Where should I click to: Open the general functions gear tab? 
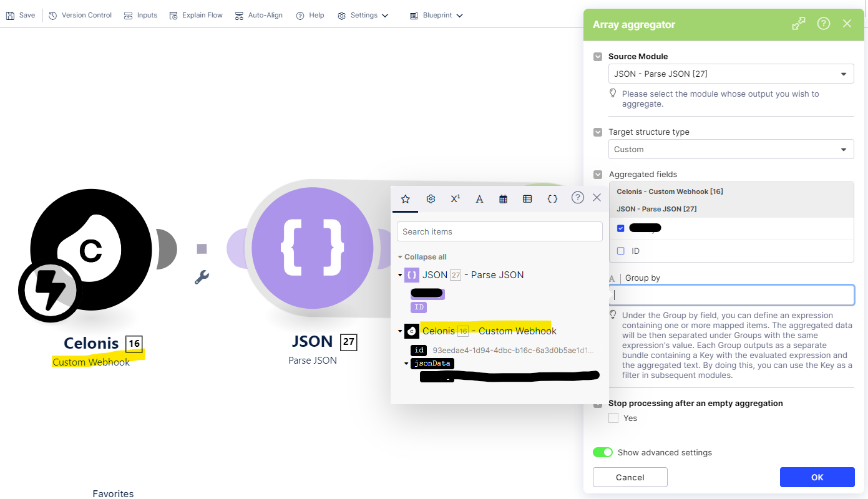(431, 199)
